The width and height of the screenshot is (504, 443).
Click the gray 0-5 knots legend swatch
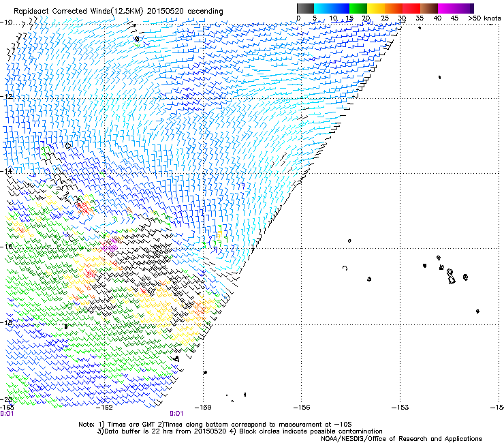305,8
